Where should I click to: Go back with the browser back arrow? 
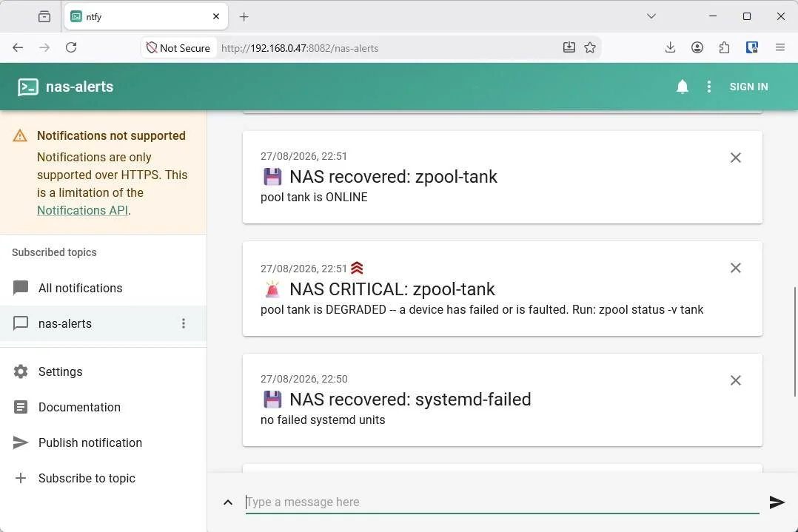[18, 48]
